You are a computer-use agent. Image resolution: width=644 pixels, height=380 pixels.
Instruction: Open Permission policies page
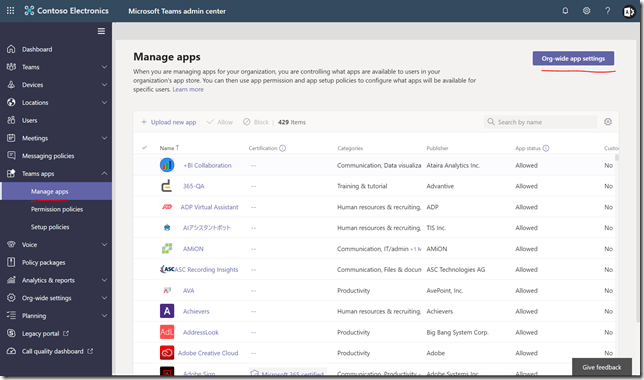[x=57, y=209]
